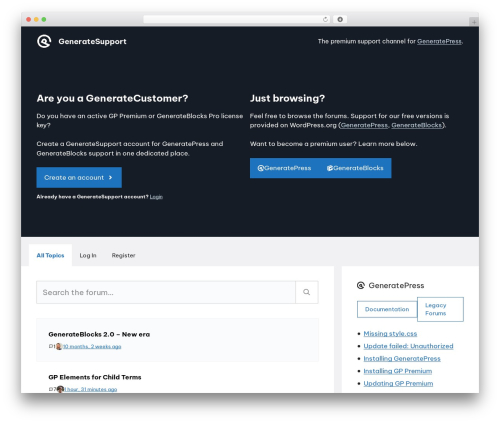
Task: Follow the GeneratePress link in header tagline
Action: point(439,41)
